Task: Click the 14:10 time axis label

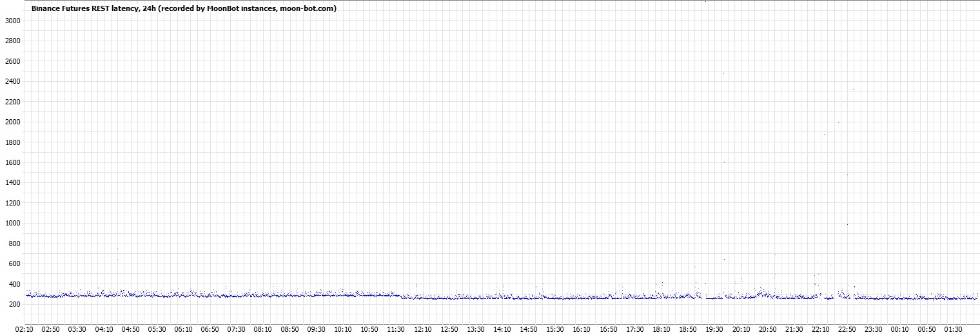Action: pyautogui.click(x=502, y=329)
